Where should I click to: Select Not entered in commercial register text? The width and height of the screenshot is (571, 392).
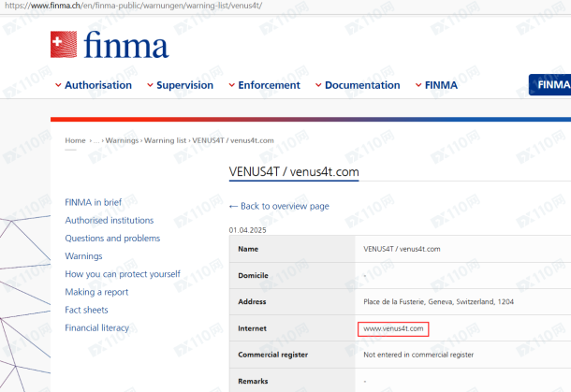click(418, 355)
